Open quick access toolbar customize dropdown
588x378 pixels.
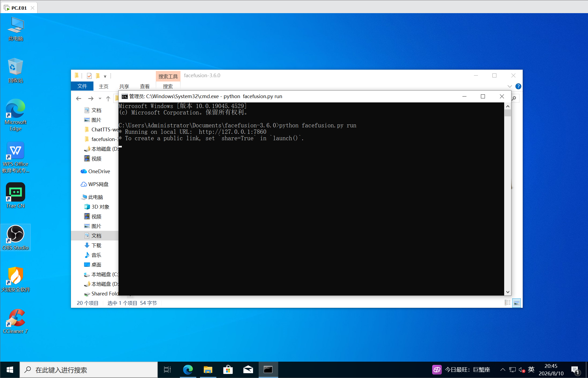[105, 76]
